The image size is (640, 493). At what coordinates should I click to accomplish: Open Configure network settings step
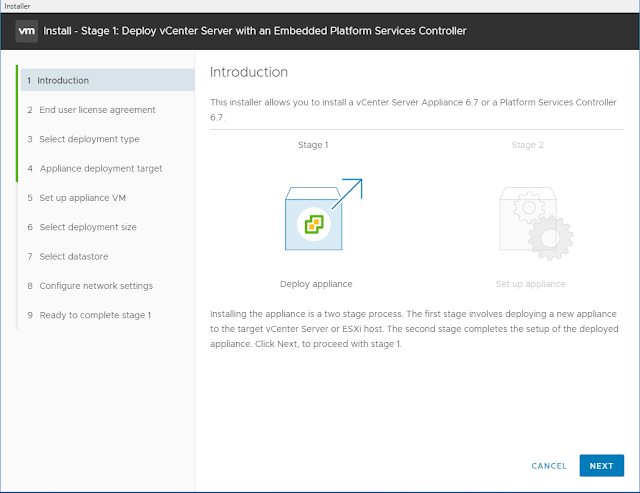tap(90, 286)
